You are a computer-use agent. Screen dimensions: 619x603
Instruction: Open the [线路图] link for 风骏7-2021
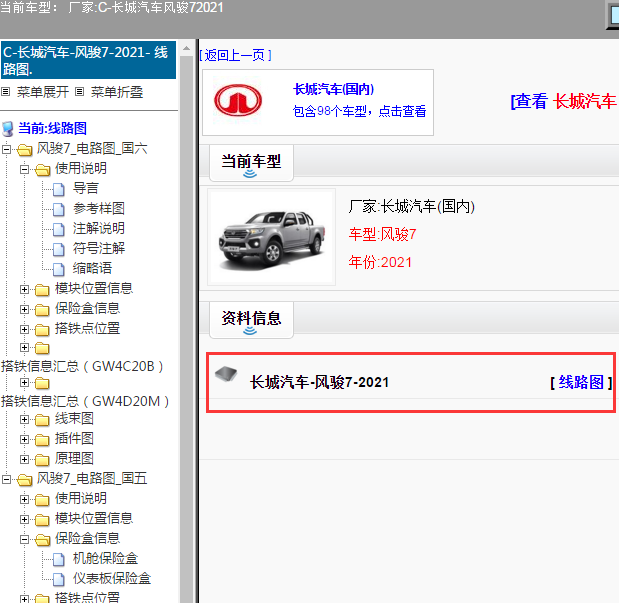(x=581, y=382)
